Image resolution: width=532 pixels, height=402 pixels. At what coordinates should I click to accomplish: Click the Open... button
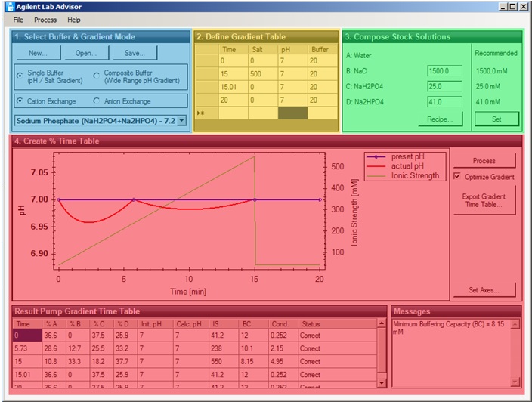point(86,53)
